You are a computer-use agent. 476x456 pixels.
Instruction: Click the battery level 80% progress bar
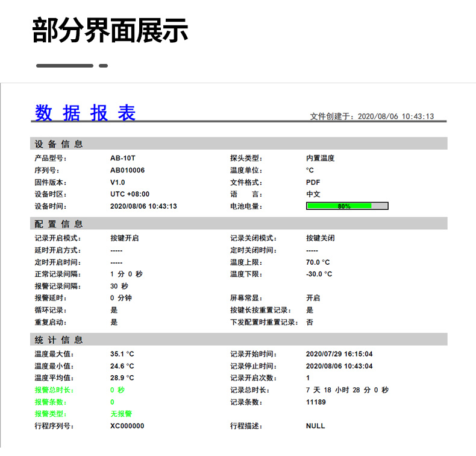pyautogui.click(x=347, y=206)
